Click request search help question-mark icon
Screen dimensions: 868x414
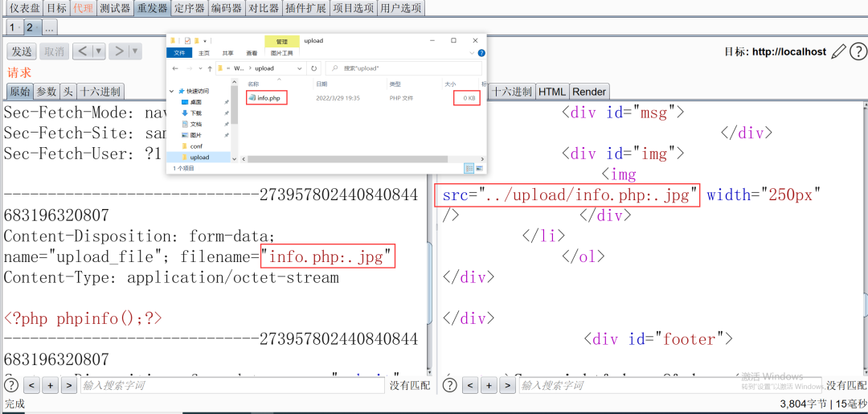click(x=11, y=385)
